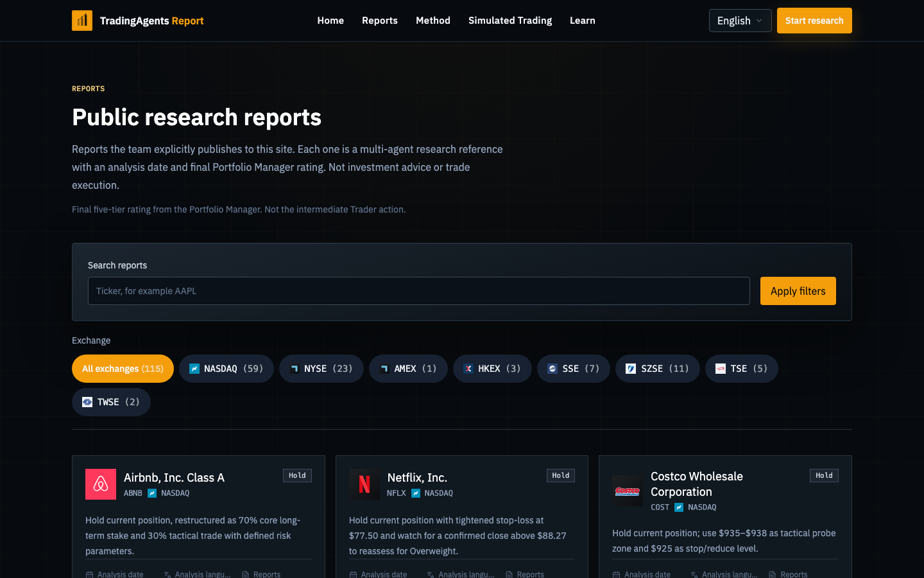Viewport: 924px width, 578px height.
Task: Click the COST ticker text
Action: point(660,507)
